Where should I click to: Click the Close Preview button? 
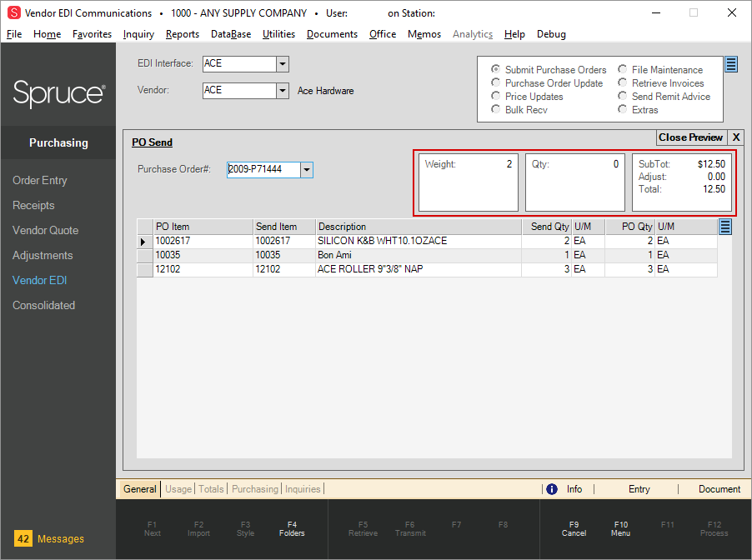(x=690, y=137)
